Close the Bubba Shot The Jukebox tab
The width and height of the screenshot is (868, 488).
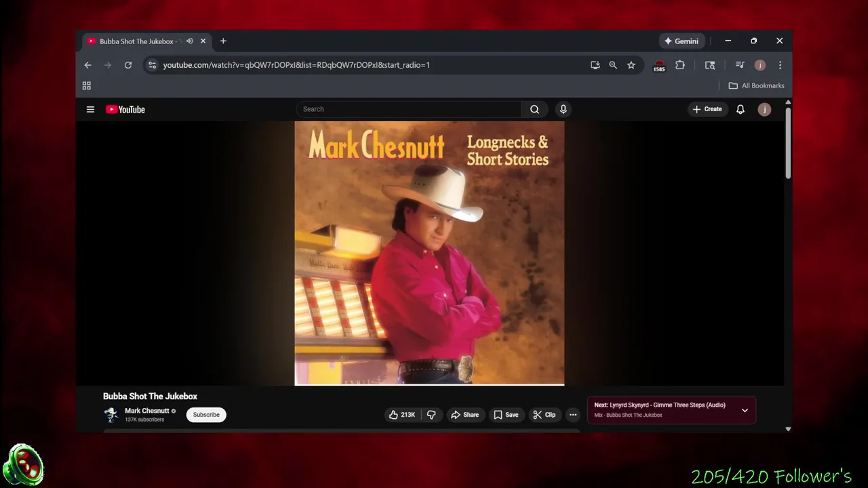[203, 41]
